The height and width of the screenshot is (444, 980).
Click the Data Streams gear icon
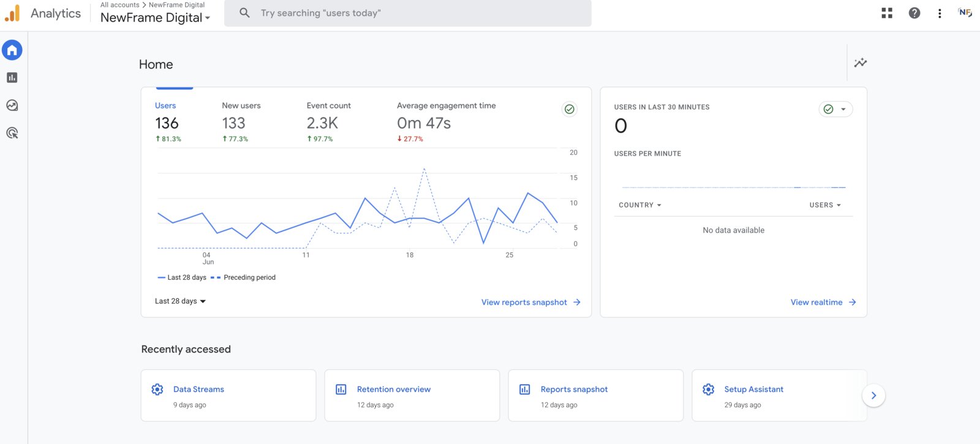157,389
